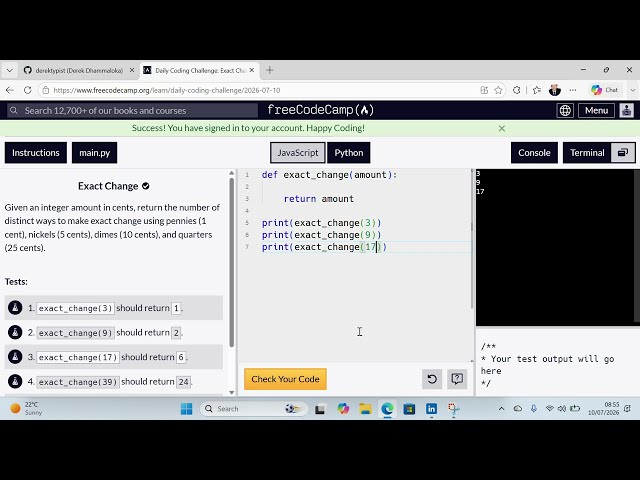This screenshot has width=640, height=480.
Task: Click the browser refresh icon
Action: point(28,90)
